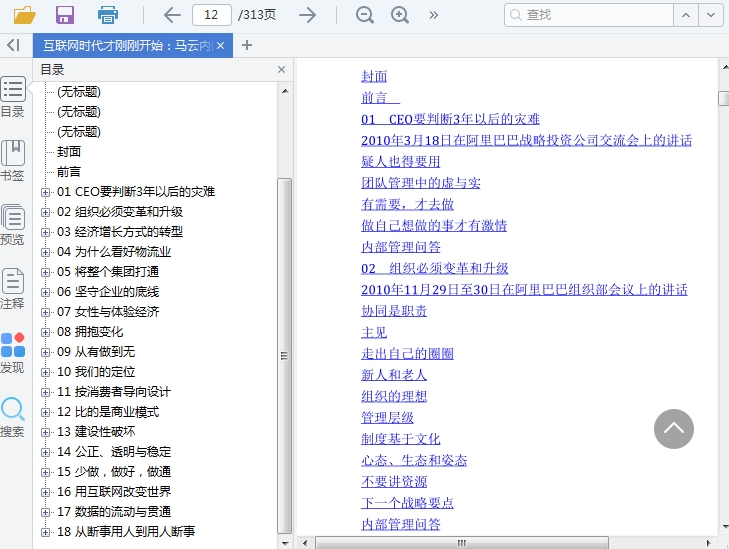Expand chapter 04 为什么看好物流业
729x549 pixels.
coord(45,252)
